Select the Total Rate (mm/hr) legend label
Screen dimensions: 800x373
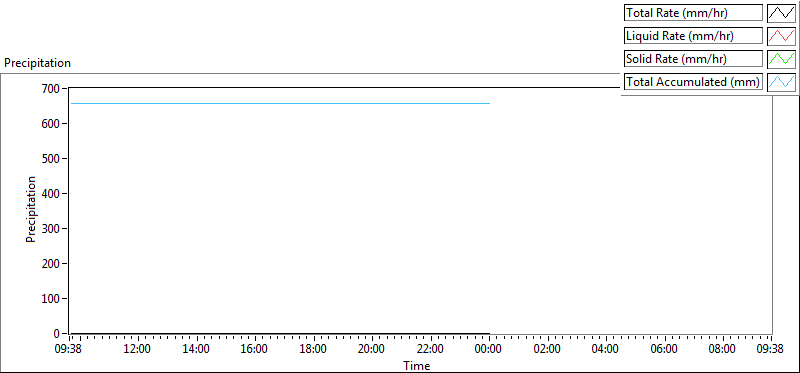pyautogui.click(x=693, y=13)
